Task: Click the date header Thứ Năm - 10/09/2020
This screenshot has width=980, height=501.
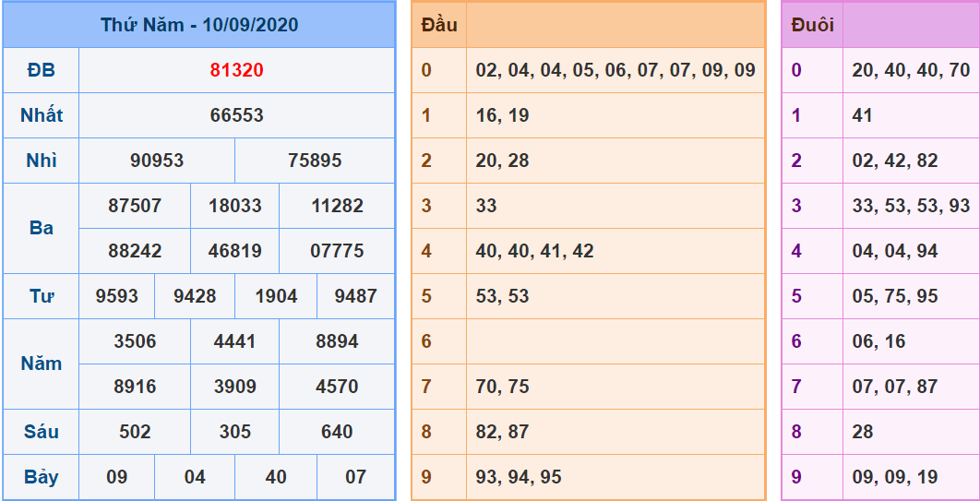Action: click(198, 25)
